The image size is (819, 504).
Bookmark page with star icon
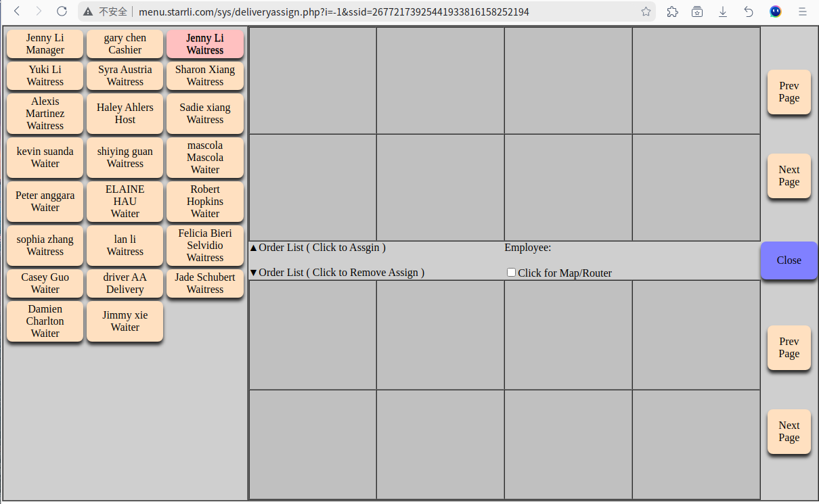646,12
